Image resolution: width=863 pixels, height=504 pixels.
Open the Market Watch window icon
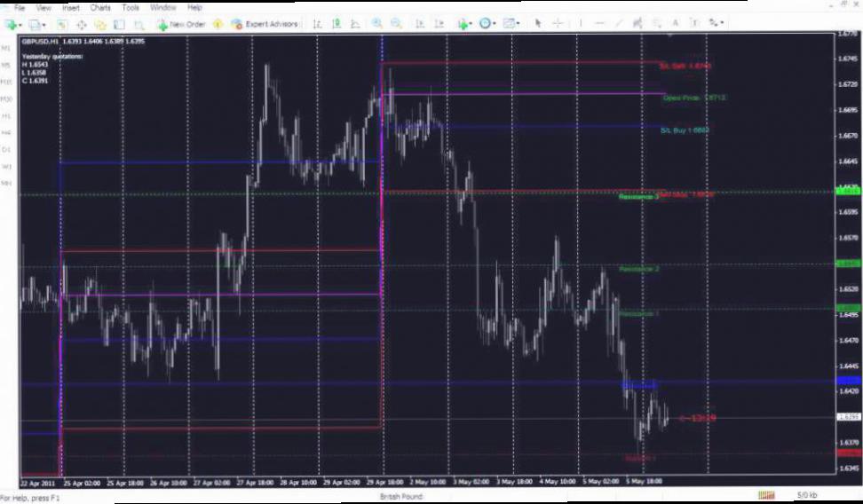pyautogui.click(x=62, y=24)
